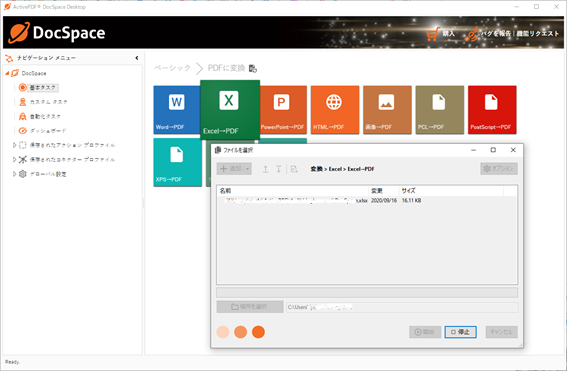Click the PDFに変換 breadcrumb text
The width and height of the screenshot is (567, 371).
pyautogui.click(x=226, y=68)
